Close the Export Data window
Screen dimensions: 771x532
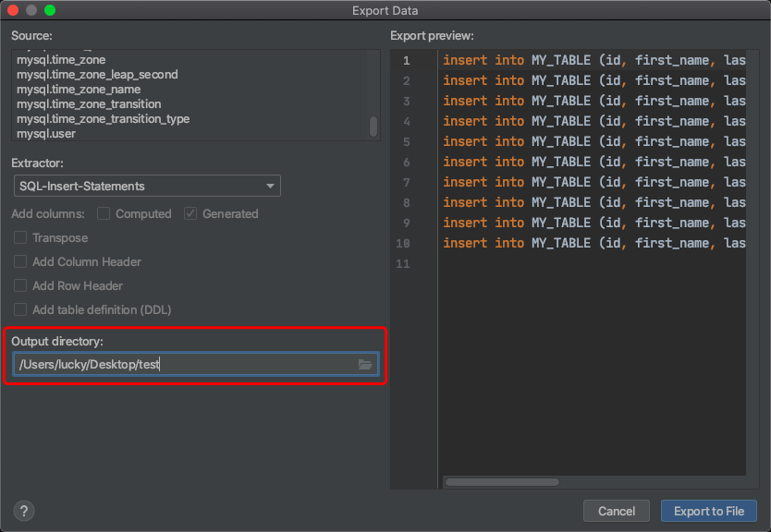click(x=13, y=10)
